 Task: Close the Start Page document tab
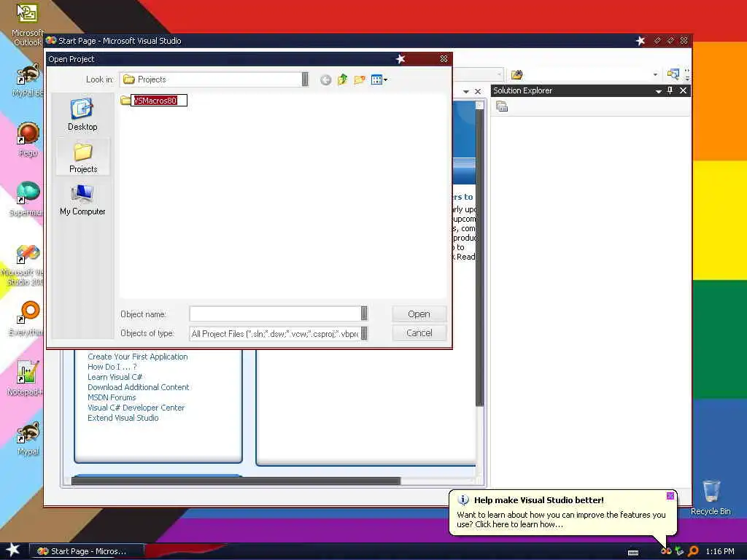point(478,91)
